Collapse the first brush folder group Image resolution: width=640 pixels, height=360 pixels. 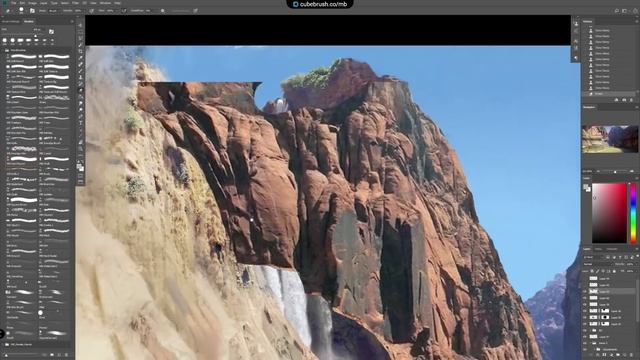[x=4, y=50]
